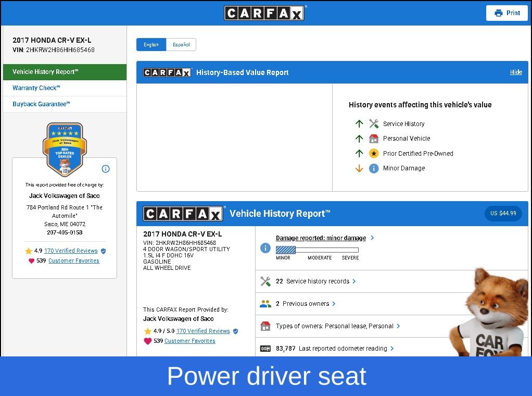Click the gold star beside 4.9 in sidebar
Viewport: 532px width, 396px height.
[29, 251]
